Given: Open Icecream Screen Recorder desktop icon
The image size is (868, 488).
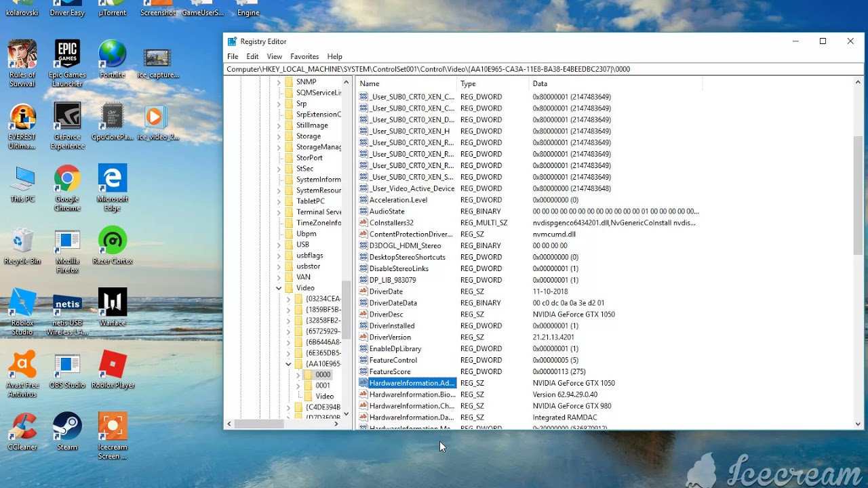Looking at the screenshot, I should pos(112,436).
